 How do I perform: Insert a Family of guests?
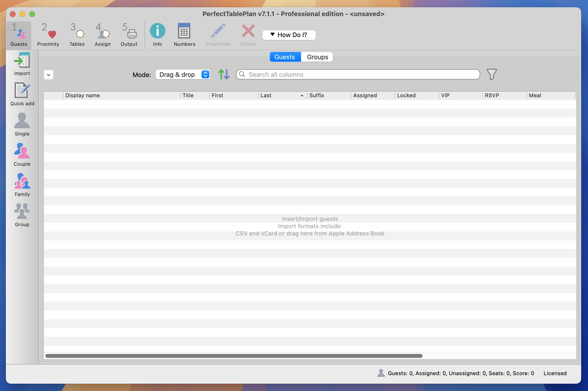[22, 181]
